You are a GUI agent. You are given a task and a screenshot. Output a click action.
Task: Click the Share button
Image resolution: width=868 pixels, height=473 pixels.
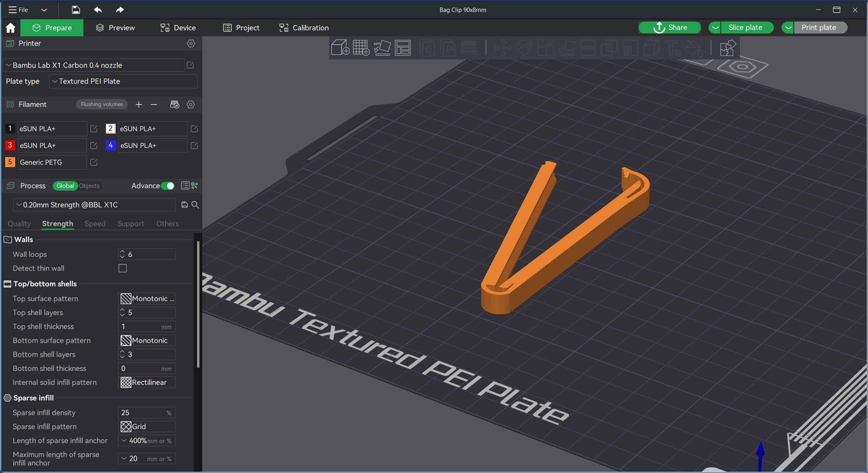click(x=669, y=28)
